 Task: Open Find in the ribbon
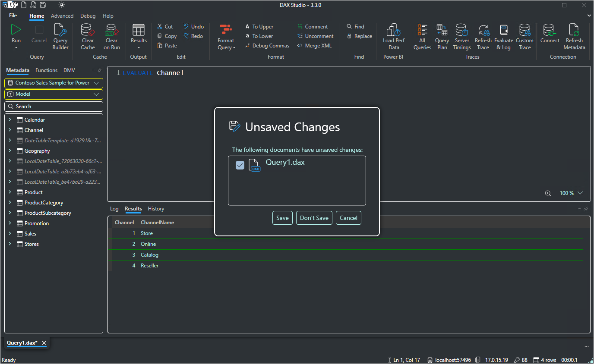(355, 27)
